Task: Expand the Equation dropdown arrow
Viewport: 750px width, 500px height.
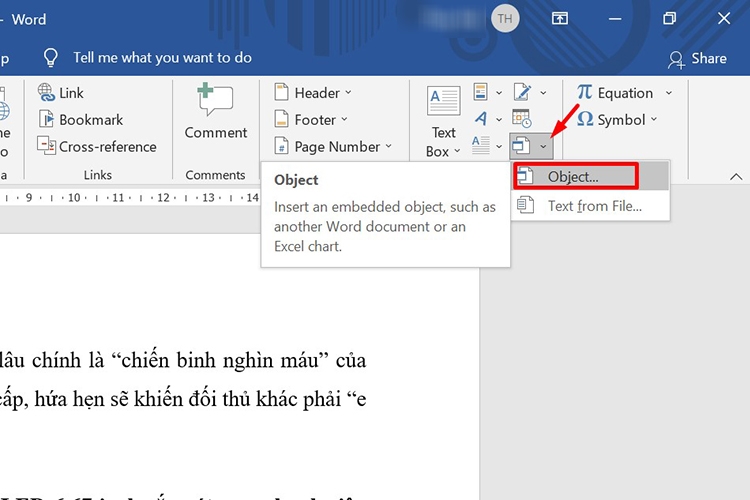Action: click(669, 93)
